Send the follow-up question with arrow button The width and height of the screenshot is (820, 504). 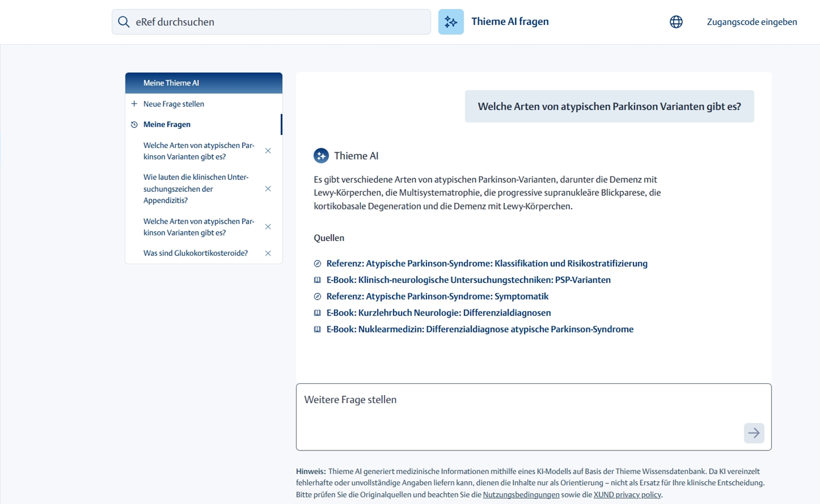point(754,433)
